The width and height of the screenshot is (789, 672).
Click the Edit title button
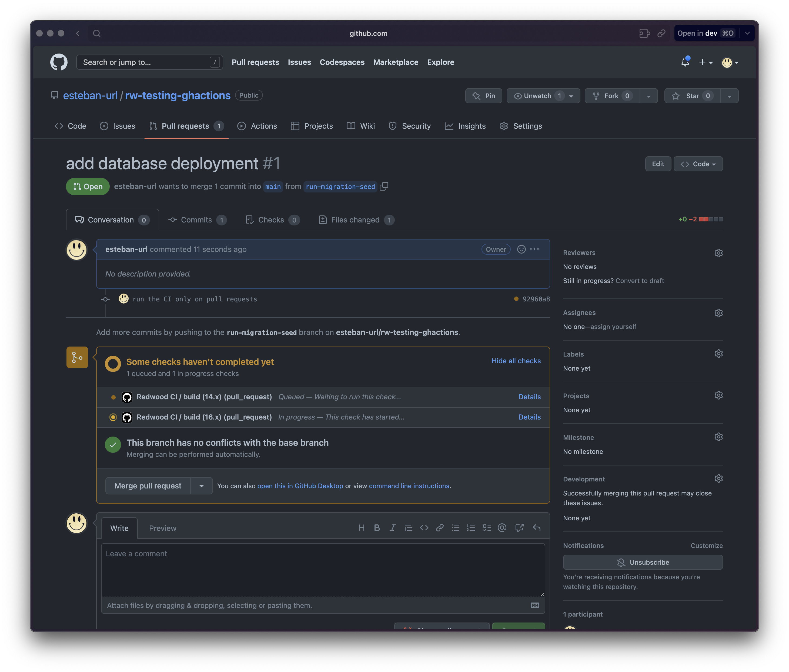(x=658, y=164)
